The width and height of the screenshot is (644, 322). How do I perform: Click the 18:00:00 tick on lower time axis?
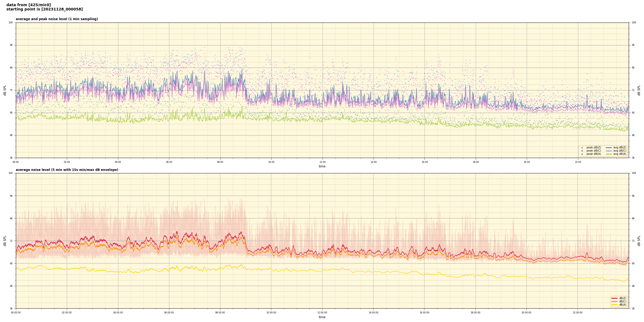pos(475,313)
